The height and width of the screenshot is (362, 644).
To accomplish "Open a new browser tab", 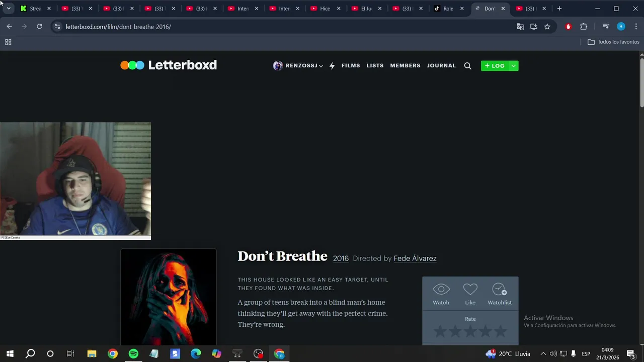I will click(559, 9).
